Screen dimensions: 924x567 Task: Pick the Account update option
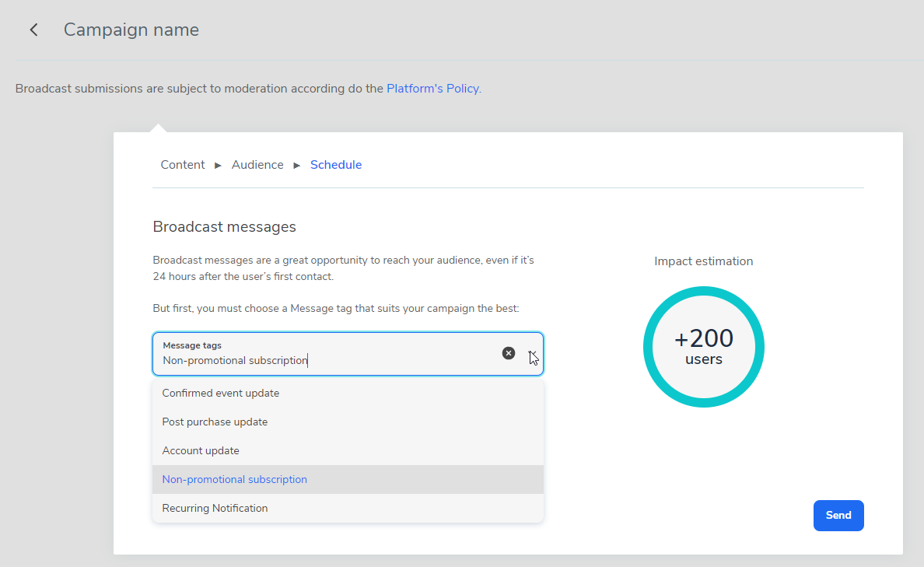pos(201,450)
